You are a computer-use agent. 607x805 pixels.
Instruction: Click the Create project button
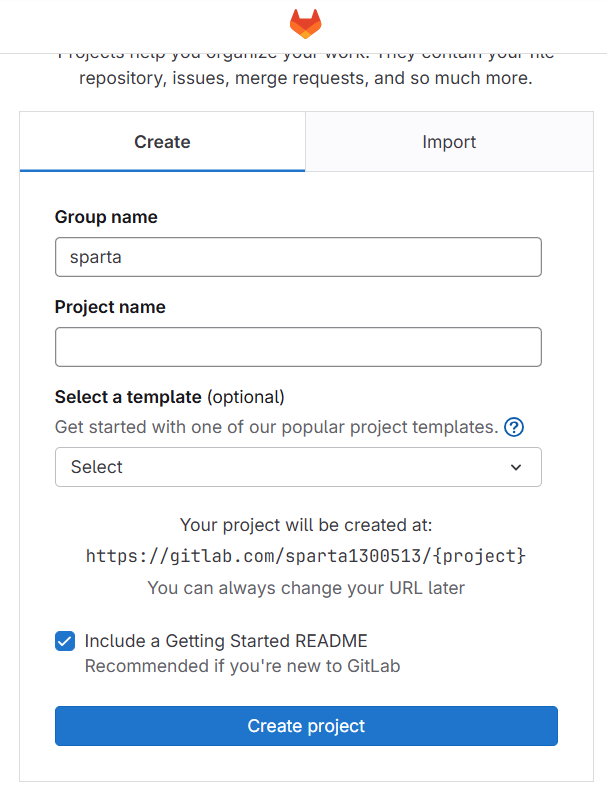[306, 726]
